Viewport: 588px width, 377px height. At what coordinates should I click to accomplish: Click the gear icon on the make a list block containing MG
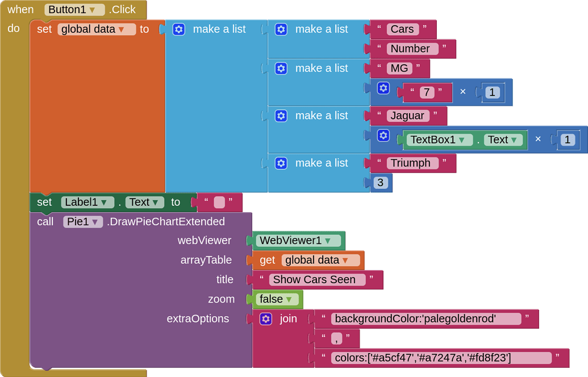click(281, 68)
